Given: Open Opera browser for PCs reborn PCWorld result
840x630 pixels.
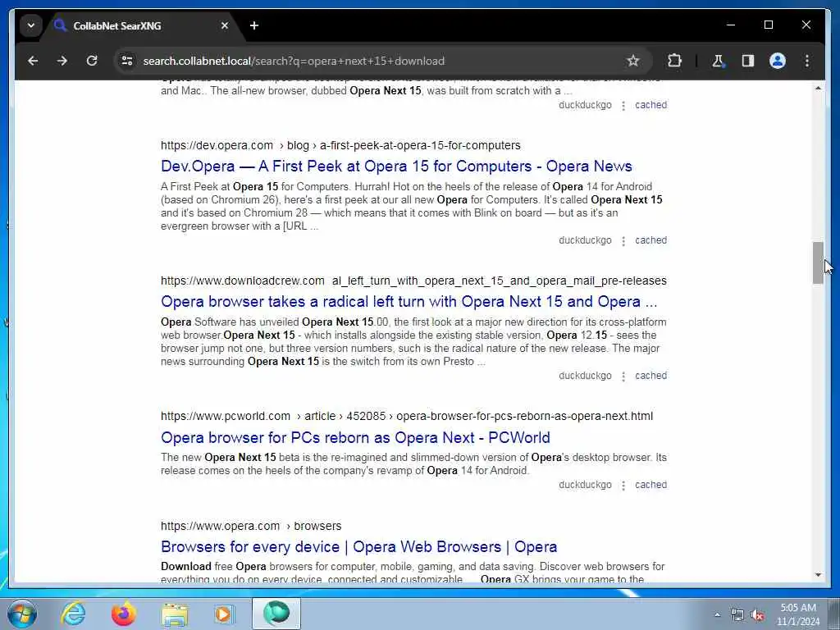Looking at the screenshot, I should [355, 438].
